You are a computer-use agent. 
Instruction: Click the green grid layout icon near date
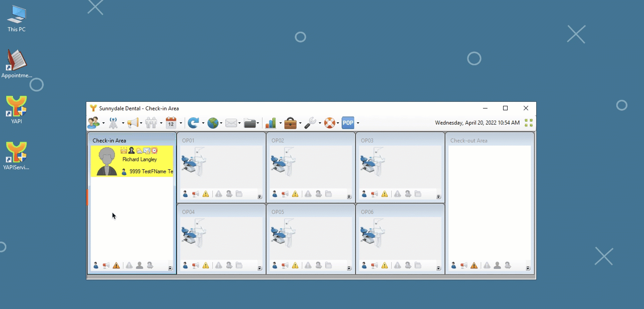(529, 123)
